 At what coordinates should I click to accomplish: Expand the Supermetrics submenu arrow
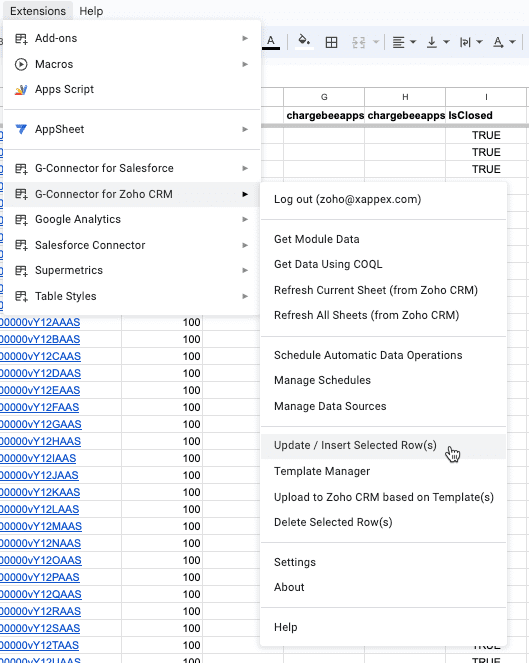coord(245,271)
